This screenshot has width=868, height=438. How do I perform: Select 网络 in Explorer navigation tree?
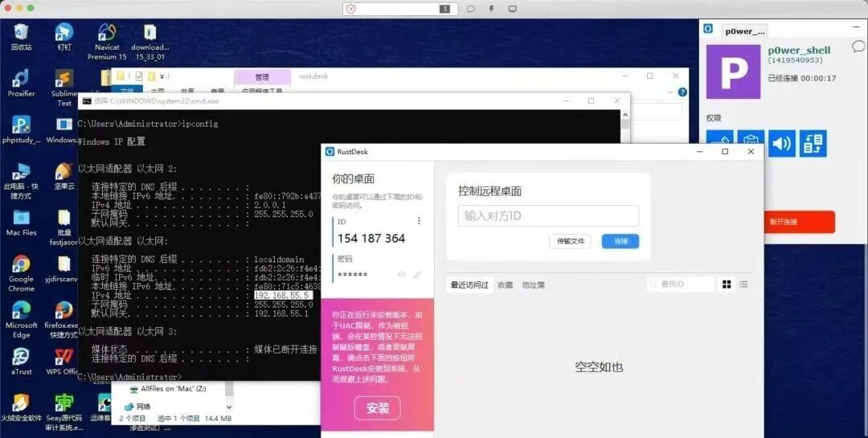point(138,407)
